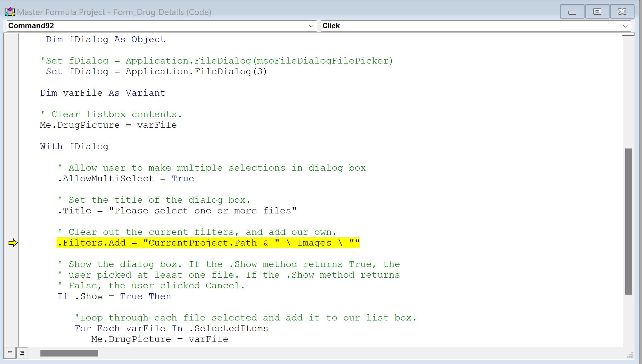
Task: Click the split bar above the vertical scrollbar
Action: (x=628, y=35)
